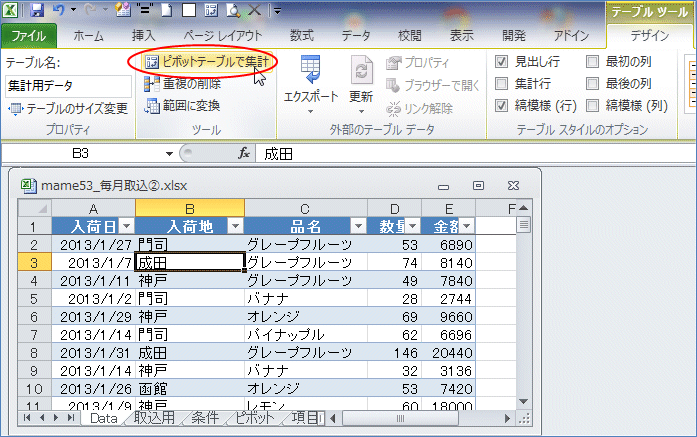Click the cell reading 函館

[x=190, y=389]
